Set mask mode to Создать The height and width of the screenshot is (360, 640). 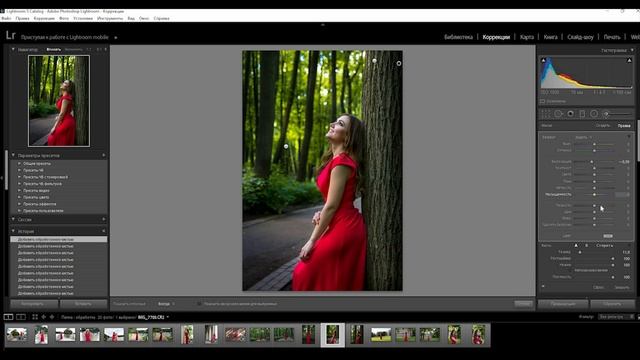pyautogui.click(x=602, y=126)
